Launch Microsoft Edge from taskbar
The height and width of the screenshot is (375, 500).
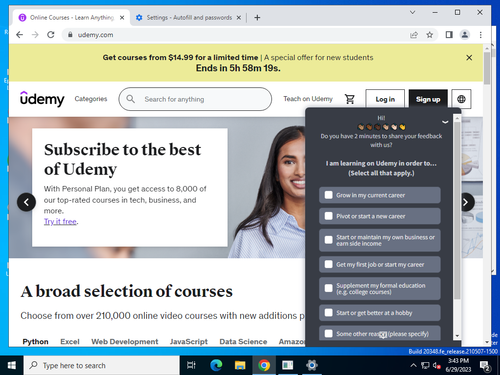[x=216, y=365]
